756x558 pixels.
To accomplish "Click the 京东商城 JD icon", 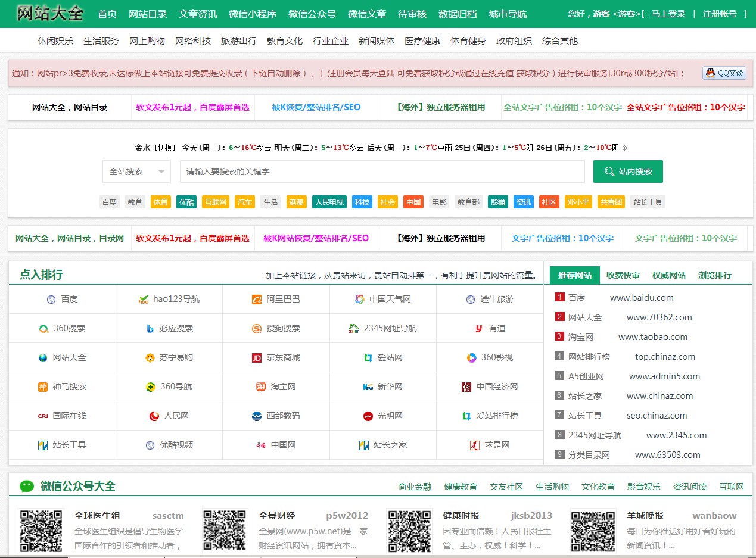I will [x=257, y=358].
